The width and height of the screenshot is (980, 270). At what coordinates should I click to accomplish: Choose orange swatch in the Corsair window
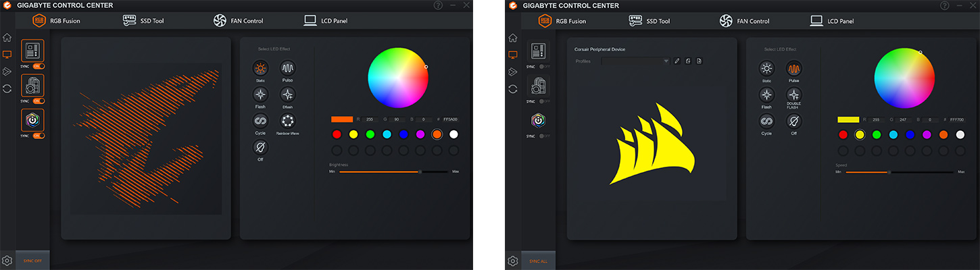pyautogui.click(x=943, y=134)
